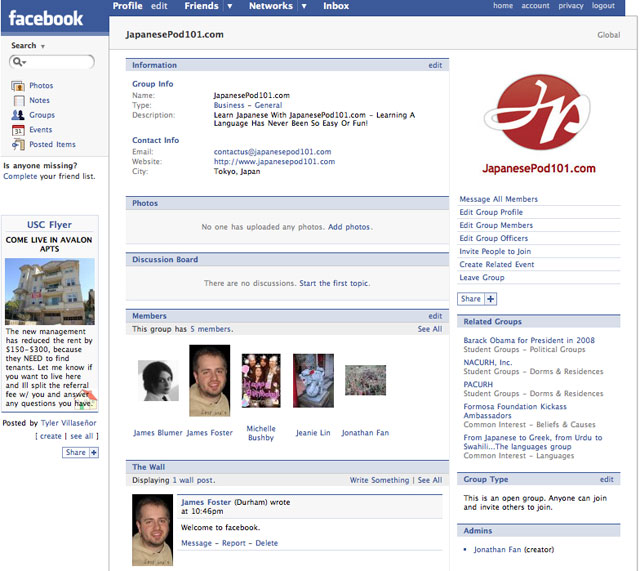The width and height of the screenshot is (640, 571).
Task: Click into the search field
Action: (52, 62)
